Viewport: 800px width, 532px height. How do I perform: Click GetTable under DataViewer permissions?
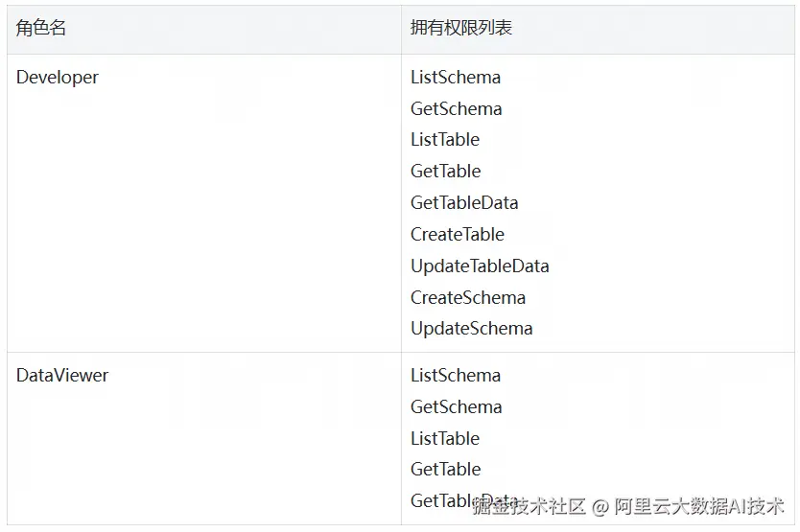tap(445, 470)
